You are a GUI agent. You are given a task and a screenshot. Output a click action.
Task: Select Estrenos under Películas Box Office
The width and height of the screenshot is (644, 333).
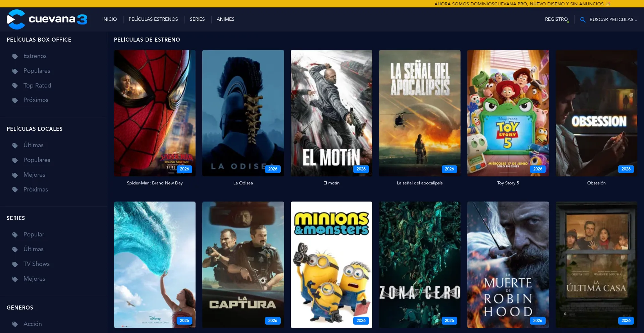point(35,56)
